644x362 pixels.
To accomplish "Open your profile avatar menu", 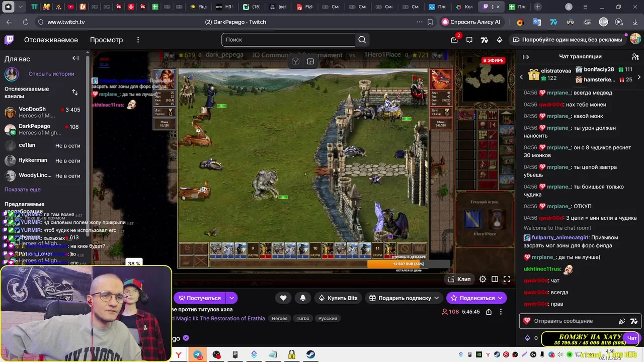I will tap(635, 39).
